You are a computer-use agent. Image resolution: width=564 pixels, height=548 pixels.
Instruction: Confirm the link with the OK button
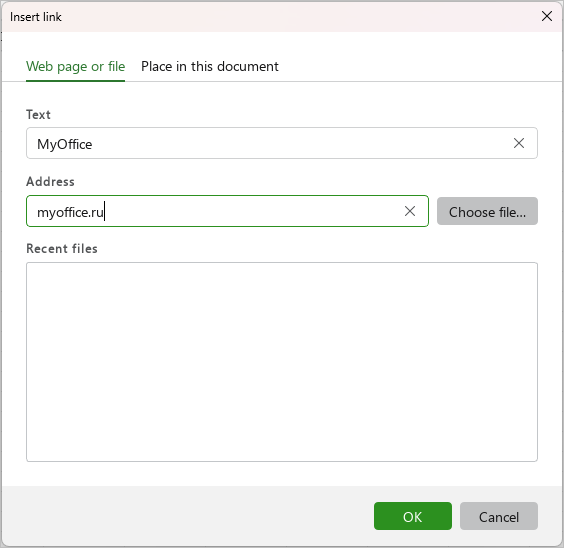413,516
